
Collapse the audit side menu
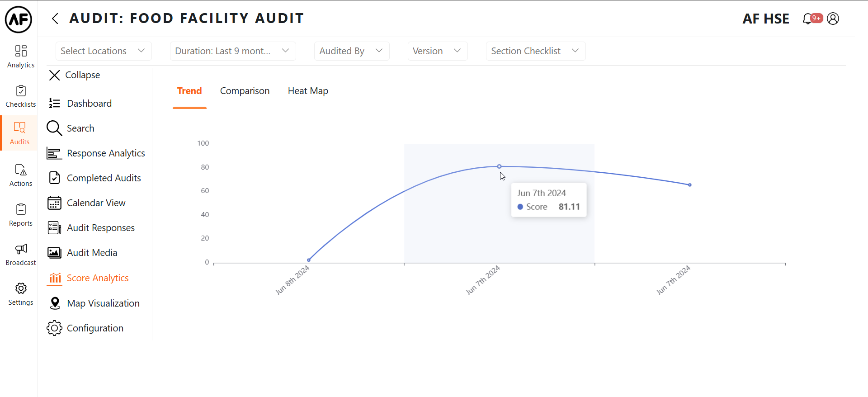74,75
